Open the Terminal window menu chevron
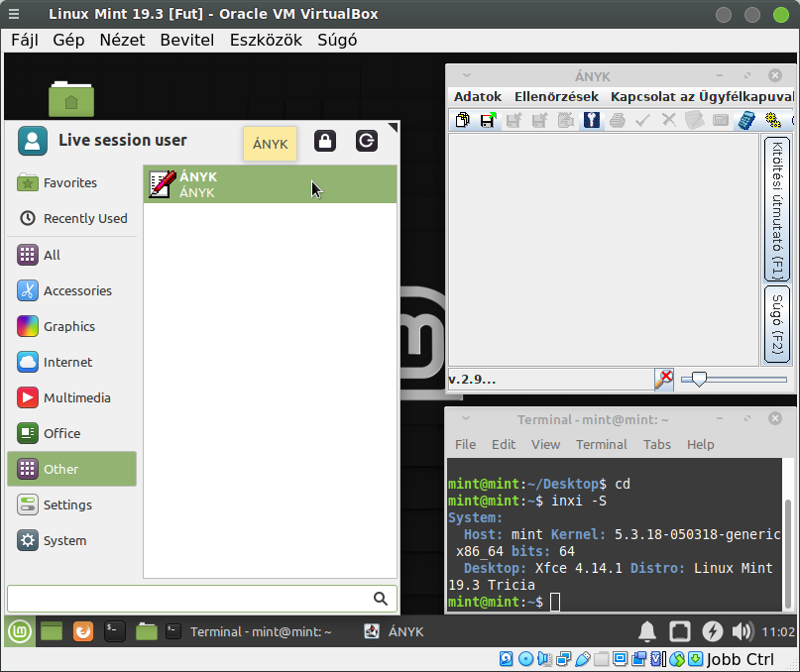The width and height of the screenshot is (800, 672). click(x=466, y=418)
